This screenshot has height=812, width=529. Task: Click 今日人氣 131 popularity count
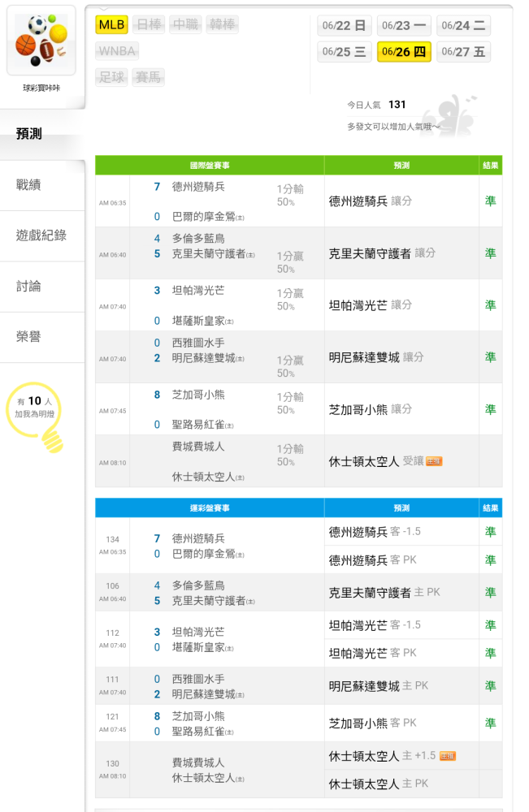tap(377, 105)
